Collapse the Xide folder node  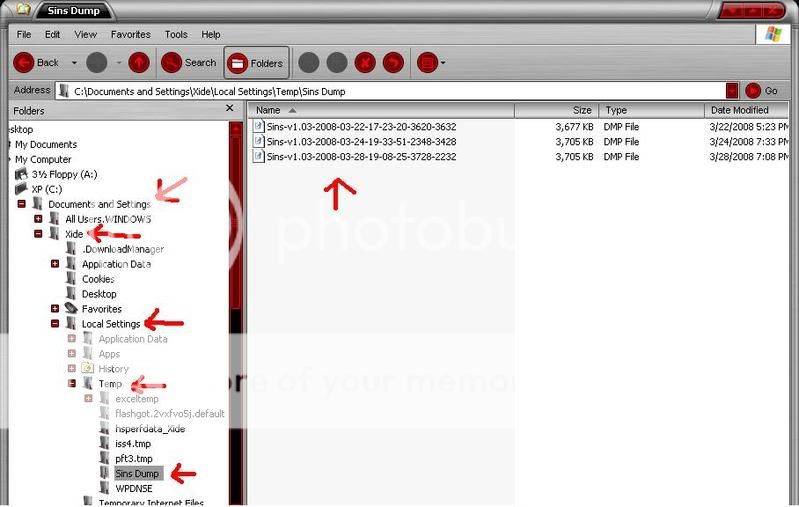[38, 234]
